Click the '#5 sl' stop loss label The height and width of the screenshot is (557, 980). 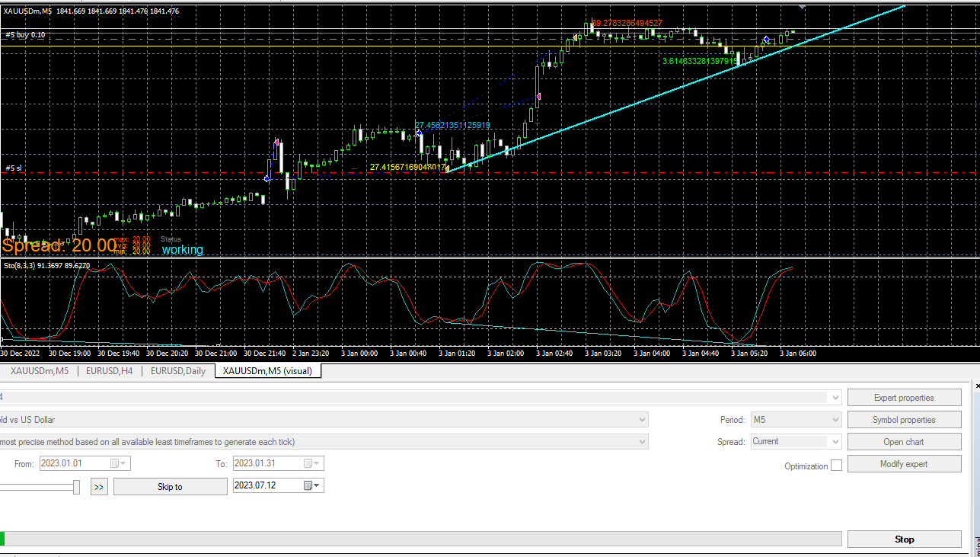tap(14, 168)
